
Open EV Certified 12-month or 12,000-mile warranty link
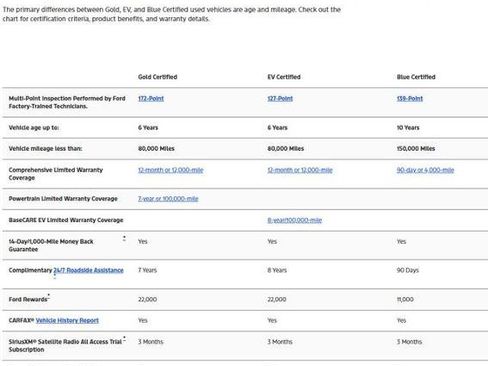(x=300, y=170)
